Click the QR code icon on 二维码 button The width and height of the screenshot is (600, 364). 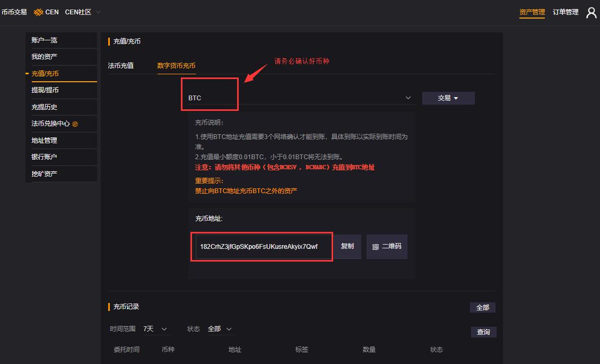[x=376, y=247]
